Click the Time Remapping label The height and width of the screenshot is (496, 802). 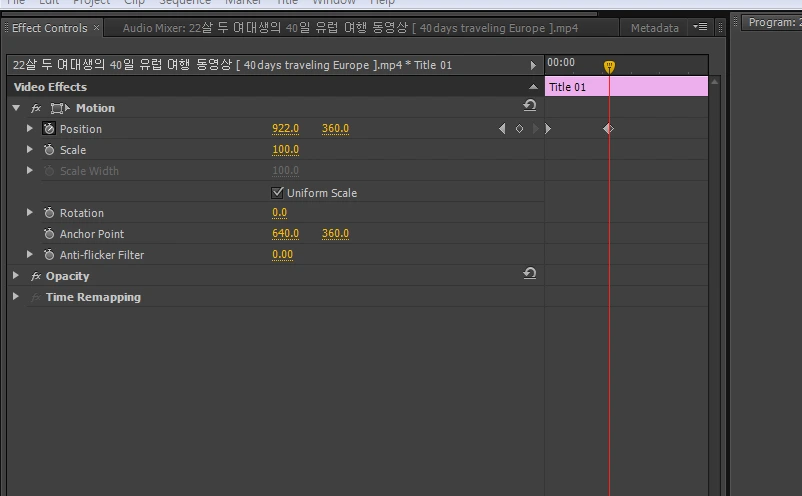pyautogui.click(x=93, y=297)
